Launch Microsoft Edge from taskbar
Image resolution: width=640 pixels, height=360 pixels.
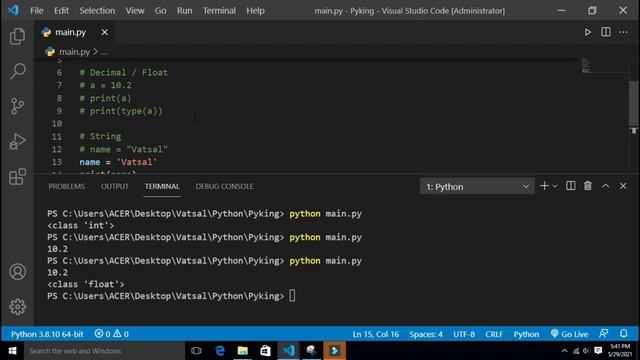[x=220, y=351]
